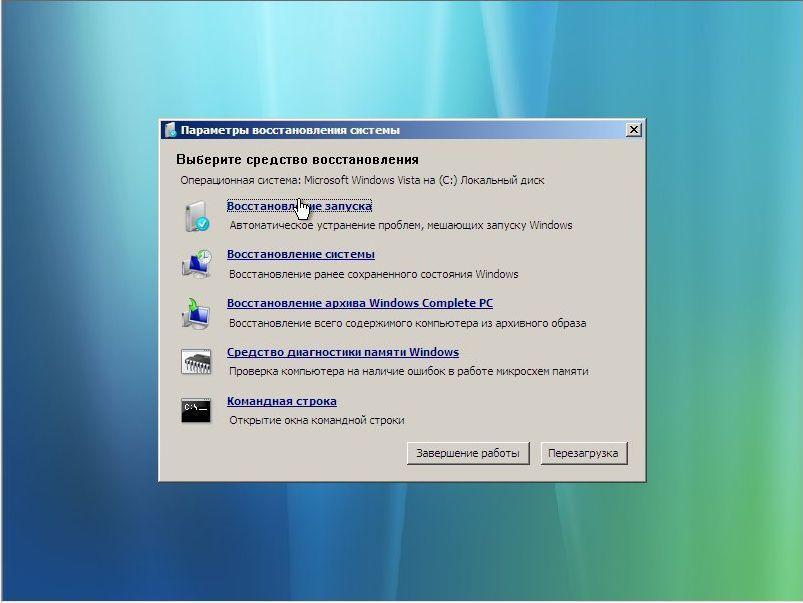
Task: Click the Автоматическое устранение проблем description text
Action: coord(400,225)
